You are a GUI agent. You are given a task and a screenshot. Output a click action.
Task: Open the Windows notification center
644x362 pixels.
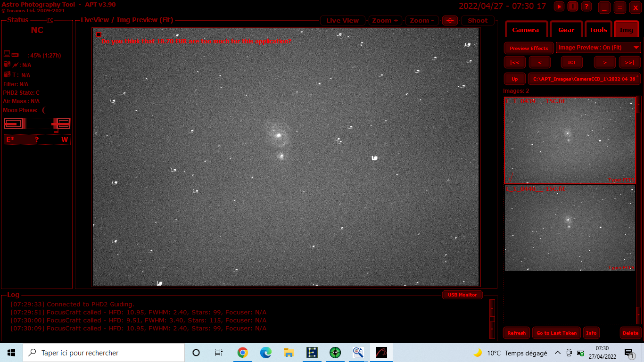point(629,353)
